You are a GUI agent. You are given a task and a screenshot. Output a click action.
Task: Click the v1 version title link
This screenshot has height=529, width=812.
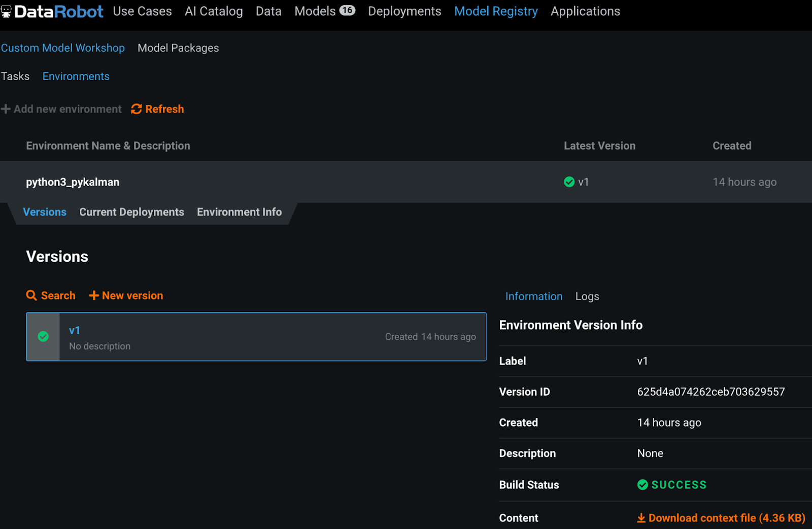(75, 330)
